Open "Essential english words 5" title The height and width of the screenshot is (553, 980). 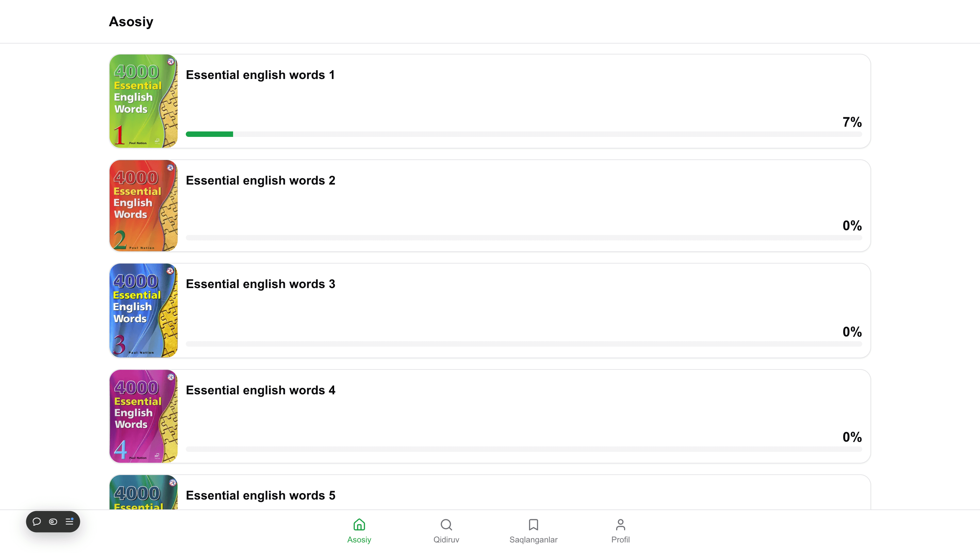[260, 495]
